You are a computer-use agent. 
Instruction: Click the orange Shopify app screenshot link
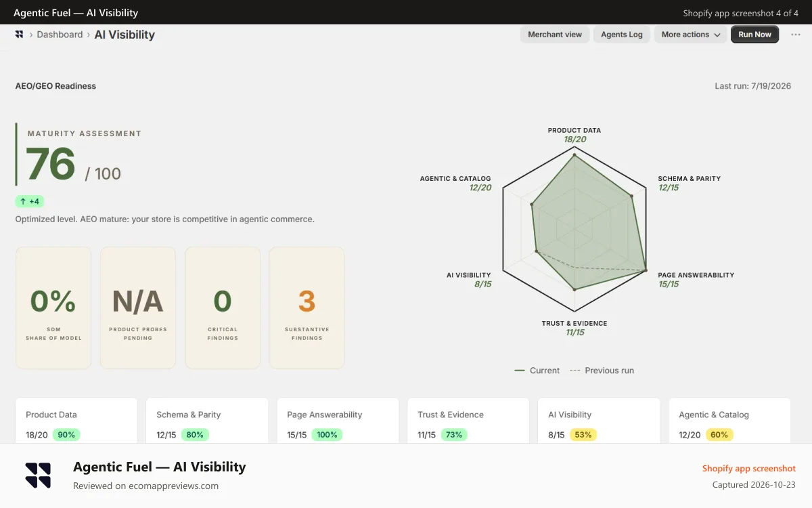pos(749,468)
